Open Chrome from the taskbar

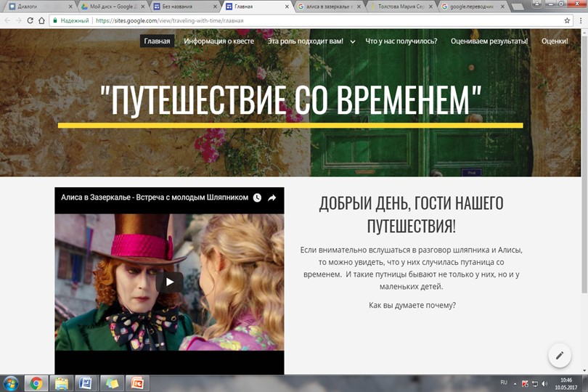tap(36, 384)
